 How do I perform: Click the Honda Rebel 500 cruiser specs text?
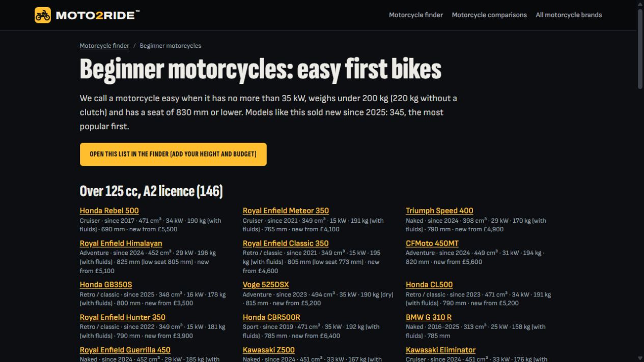151,225
